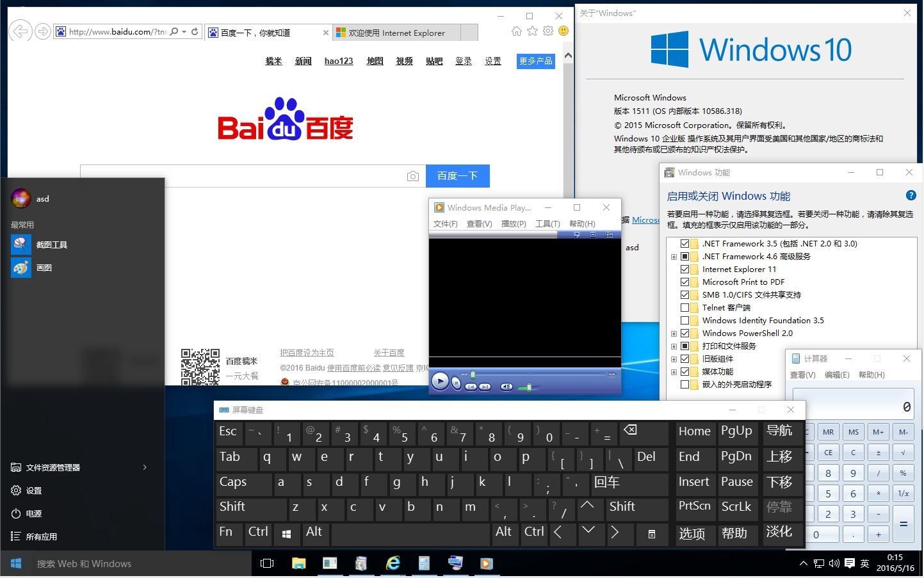
Task: Open the system tray volume icon
Action: click(834, 563)
